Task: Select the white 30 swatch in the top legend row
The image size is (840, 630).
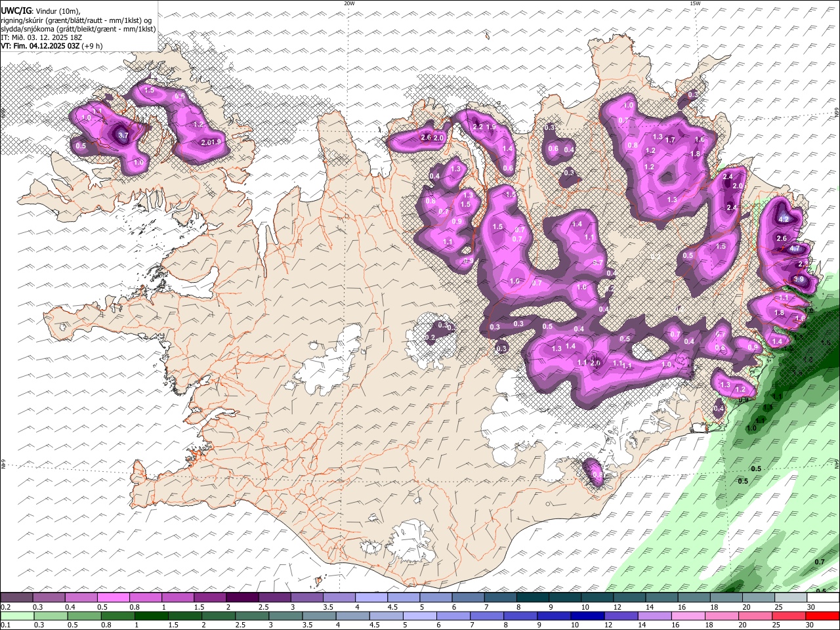Action: pos(823,598)
